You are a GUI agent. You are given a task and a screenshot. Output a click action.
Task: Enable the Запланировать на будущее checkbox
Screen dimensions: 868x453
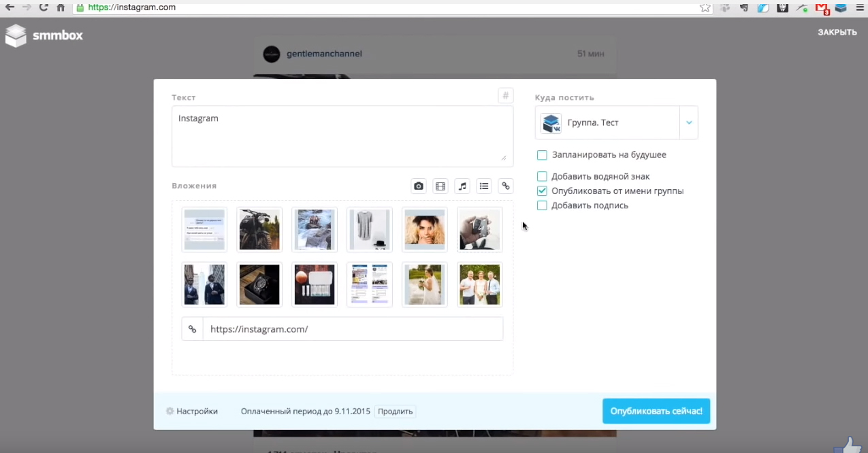coord(542,155)
